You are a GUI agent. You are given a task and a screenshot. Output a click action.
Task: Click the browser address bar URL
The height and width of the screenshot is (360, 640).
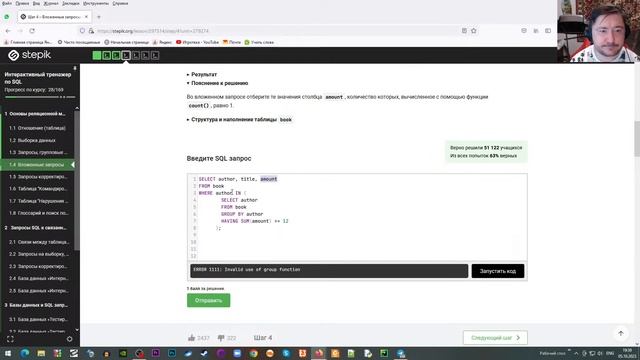click(x=153, y=31)
